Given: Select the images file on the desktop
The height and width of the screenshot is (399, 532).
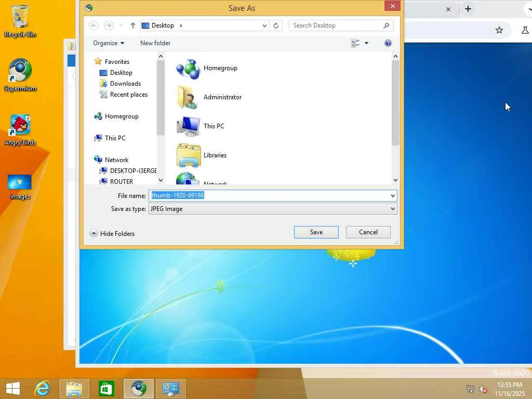Looking at the screenshot, I should (x=20, y=187).
